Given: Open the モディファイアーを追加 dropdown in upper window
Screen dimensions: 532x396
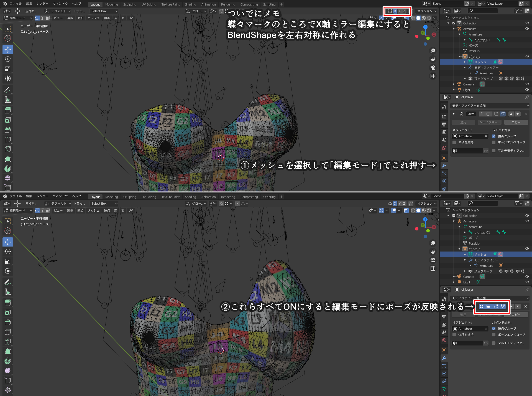Looking at the screenshot, I should pyautogui.click(x=490, y=106).
